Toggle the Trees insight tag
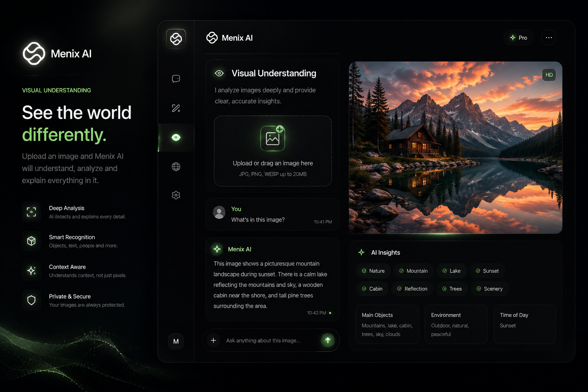 coord(452,289)
